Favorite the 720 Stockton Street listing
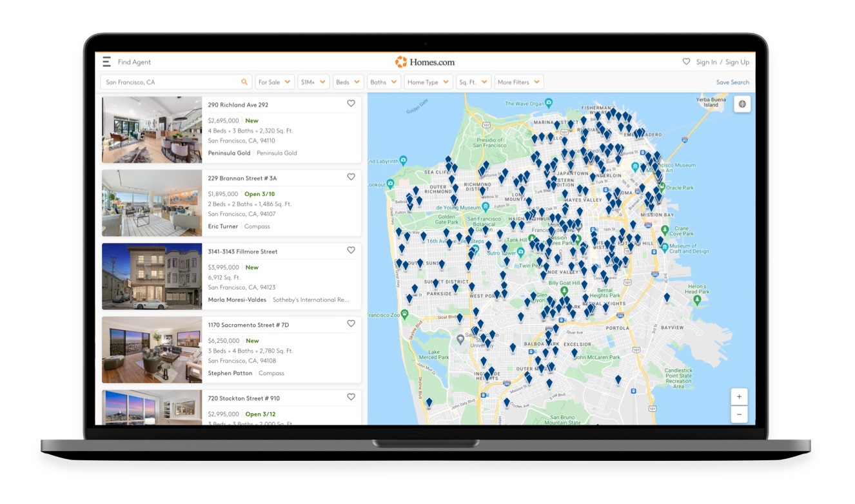This screenshot has width=855, height=504. pyautogui.click(x=351, y=397)
